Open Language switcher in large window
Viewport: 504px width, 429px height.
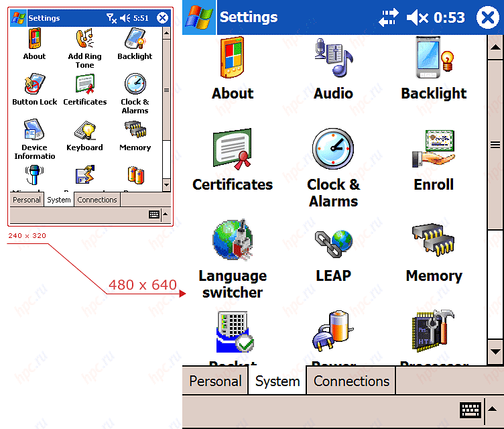click(x=233, y=259)
